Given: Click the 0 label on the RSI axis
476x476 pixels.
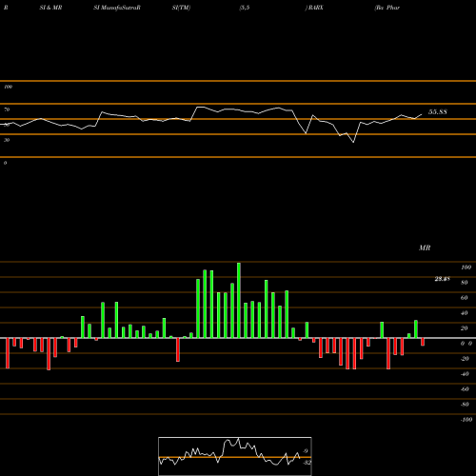Looking at the screenshot, I should coord(5,163).
